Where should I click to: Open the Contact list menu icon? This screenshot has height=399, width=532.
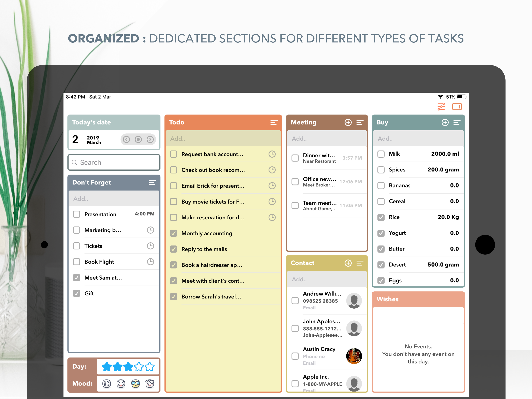coord(360,263)
